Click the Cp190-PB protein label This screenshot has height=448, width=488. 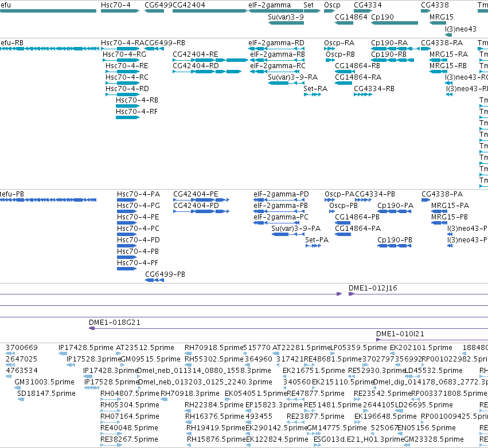[395, 240]
